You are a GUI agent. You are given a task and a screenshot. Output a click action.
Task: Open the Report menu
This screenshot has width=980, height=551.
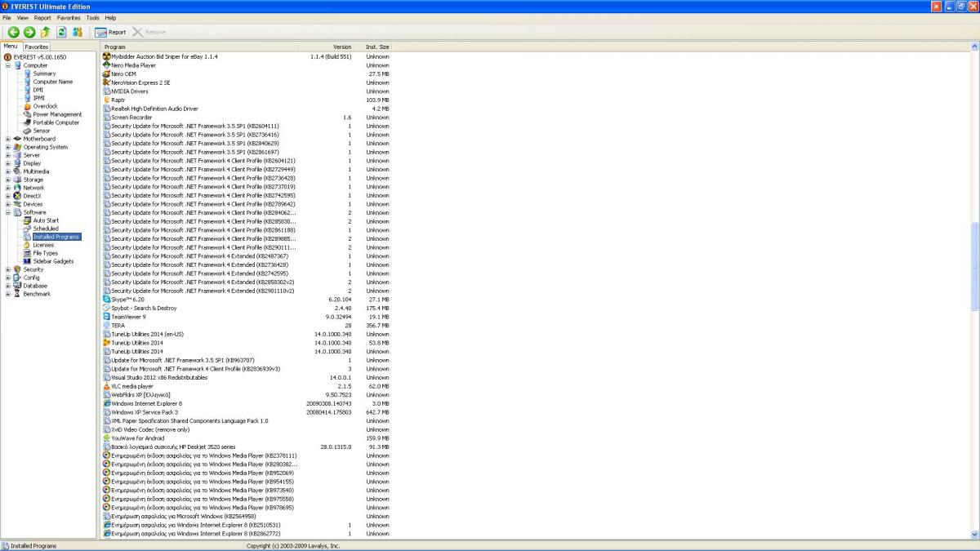click(x=42, y=17)
